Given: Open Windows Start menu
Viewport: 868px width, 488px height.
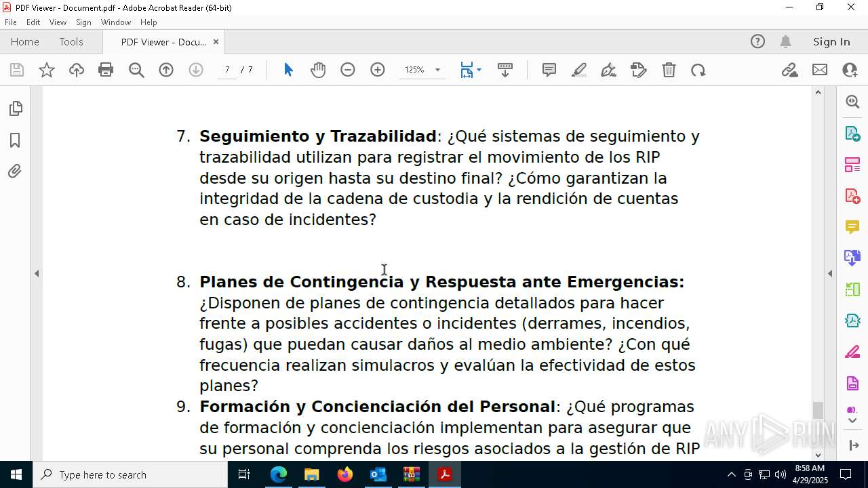Looking at the screenshot, I should (x=16, y=474).
